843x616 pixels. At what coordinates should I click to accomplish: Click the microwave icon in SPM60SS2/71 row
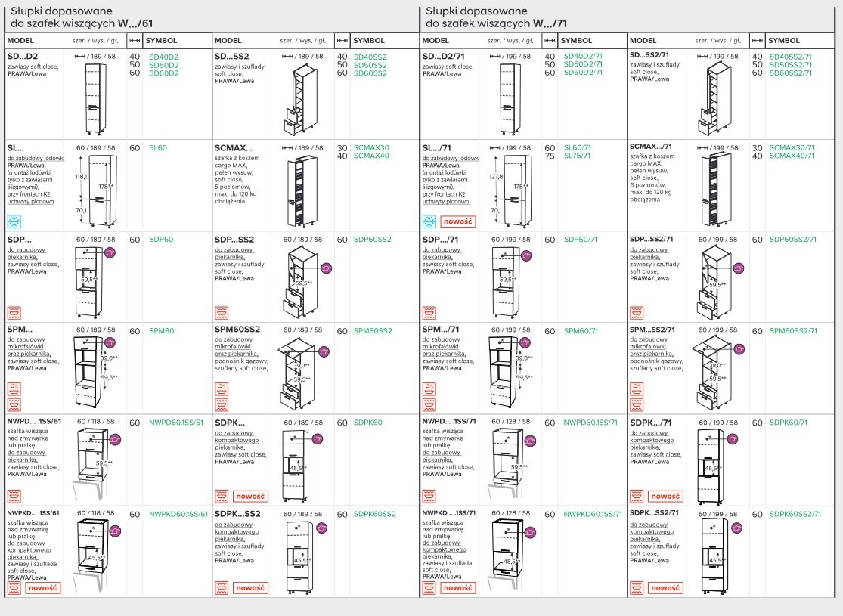tap(637, 388)
